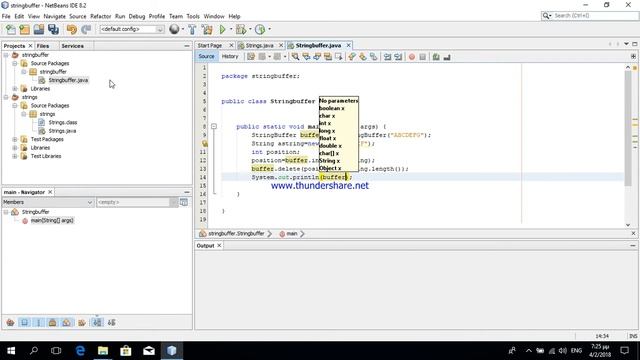The width and height of the screenshot is (640, 360).
Task: Click the Profile Project clock icon
Action: coord(260,29)
